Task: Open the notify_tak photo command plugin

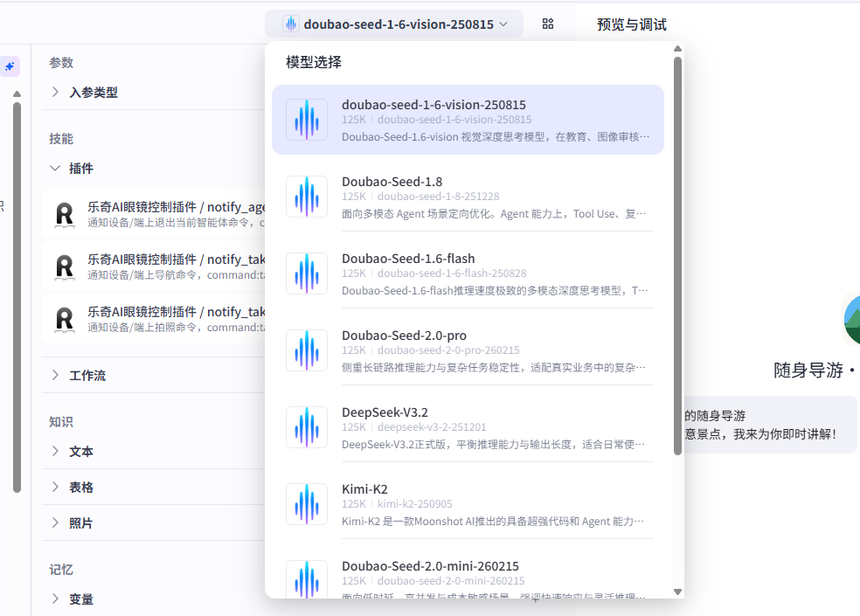Action: click(154, 319)
